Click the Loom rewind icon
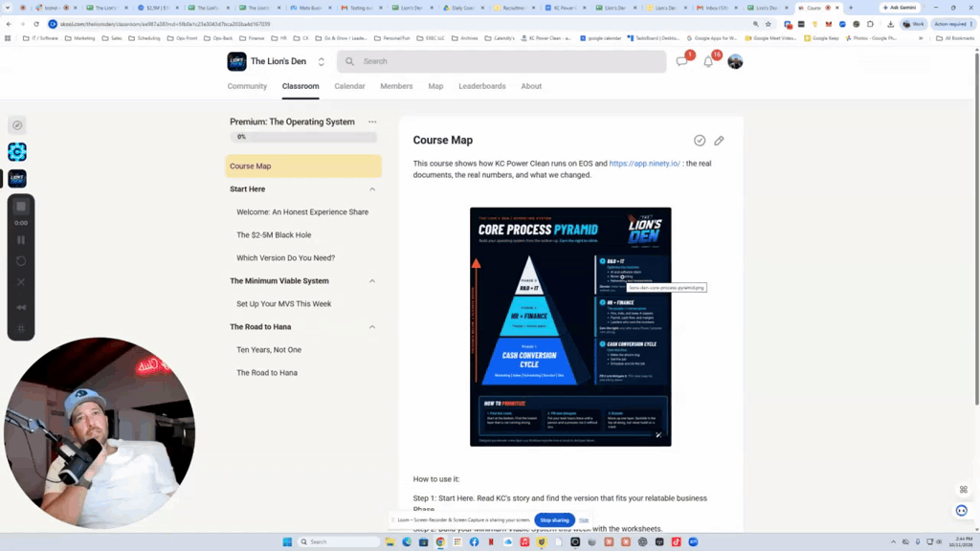The height and width of the screenshot is (551, 980). point(21,307)
